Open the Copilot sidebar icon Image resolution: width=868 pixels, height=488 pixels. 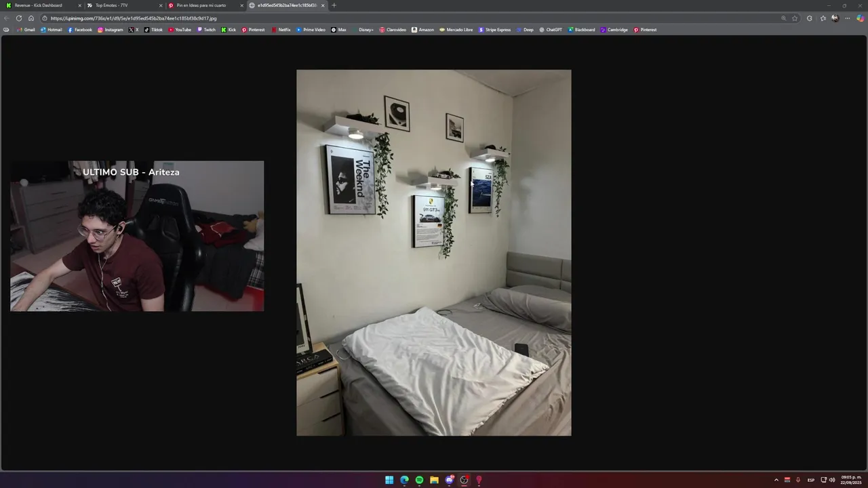860,18
